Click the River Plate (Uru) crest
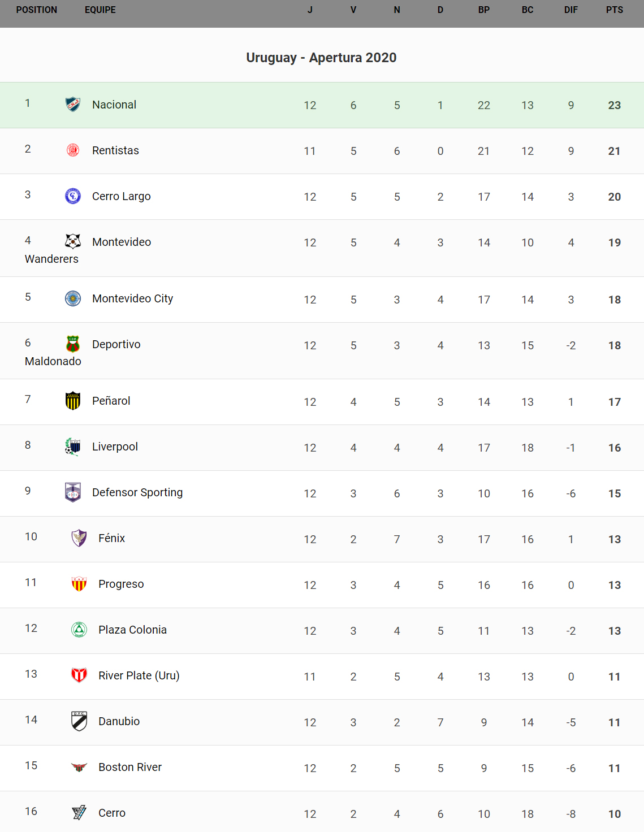The width and height of the screenshot is (644, 832). 79,675
